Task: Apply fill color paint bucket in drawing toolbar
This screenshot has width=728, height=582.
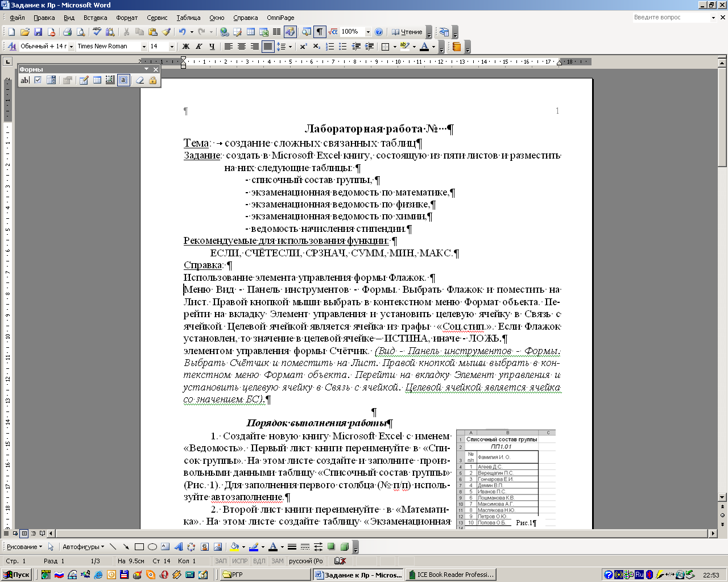Action: (234, 547)
